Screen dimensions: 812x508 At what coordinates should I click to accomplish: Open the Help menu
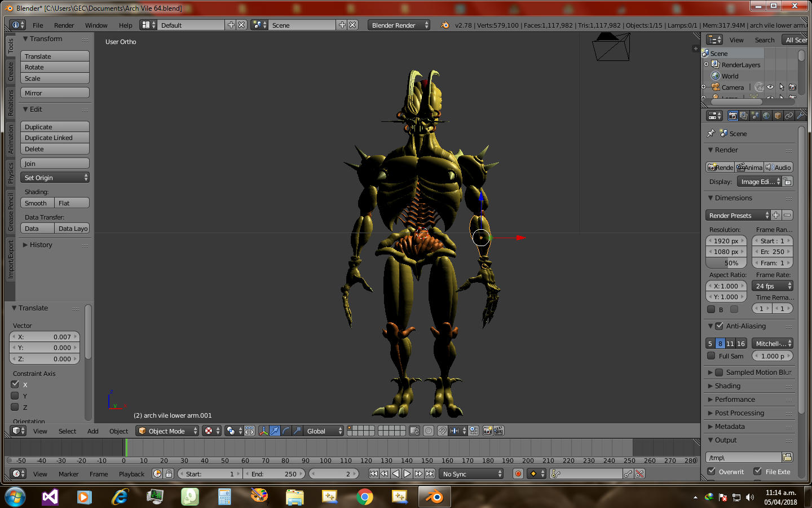click(125, 25)
